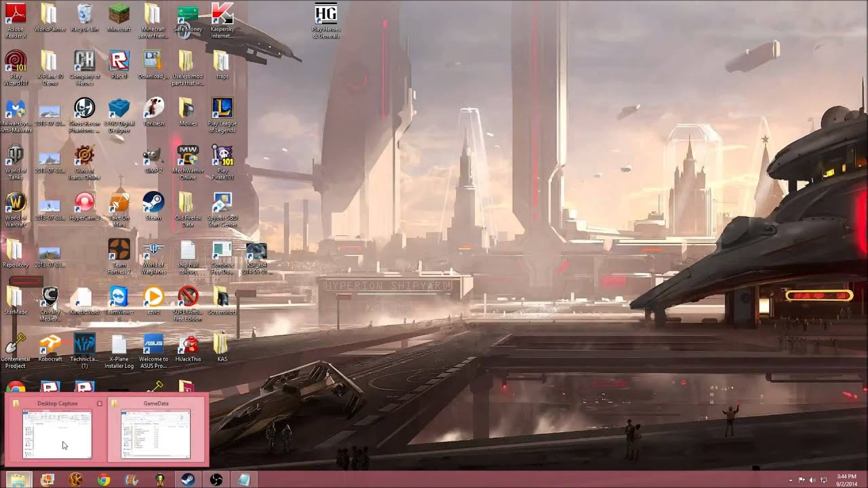
Task: Click the Steam taskbar button
Action: 187,480
